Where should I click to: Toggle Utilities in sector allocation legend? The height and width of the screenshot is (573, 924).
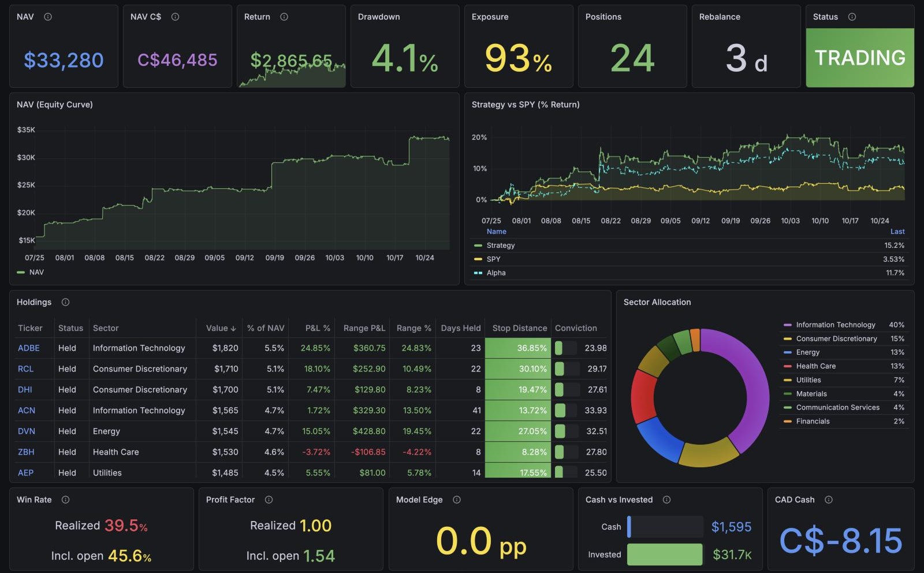click(808, 380)
